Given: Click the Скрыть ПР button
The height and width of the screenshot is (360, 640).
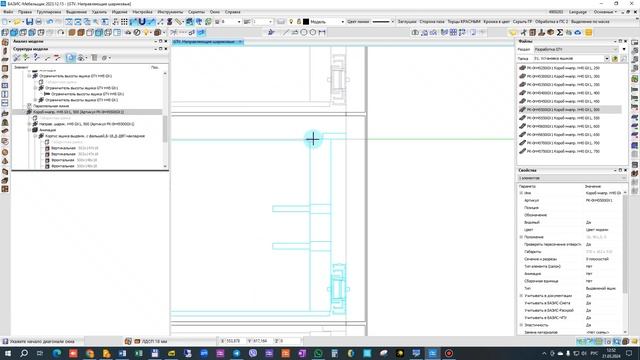Looking at the screenshot, I should 522,22.
